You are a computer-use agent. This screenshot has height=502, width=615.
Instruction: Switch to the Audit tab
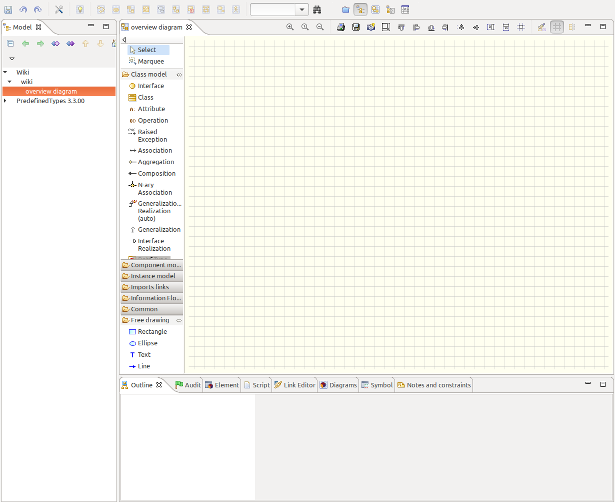click(187, 384)
